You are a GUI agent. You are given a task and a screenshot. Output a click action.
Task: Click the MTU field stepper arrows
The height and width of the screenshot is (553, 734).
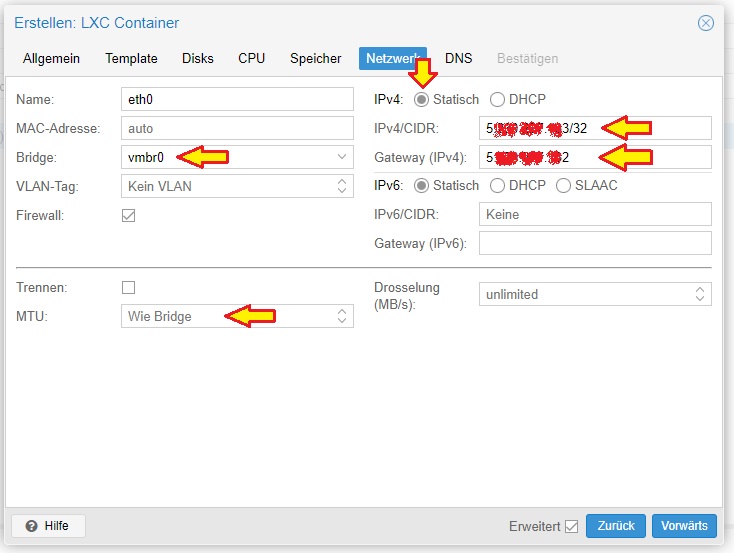tap(342, 316)
